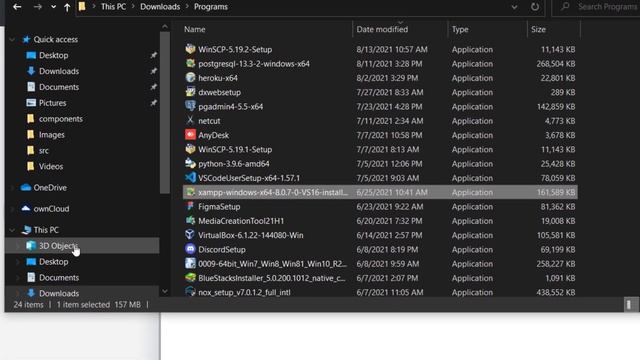640x360 pixels.
Task: Click the VSCodeUserSetup file icon
Action: pos(190,178)
